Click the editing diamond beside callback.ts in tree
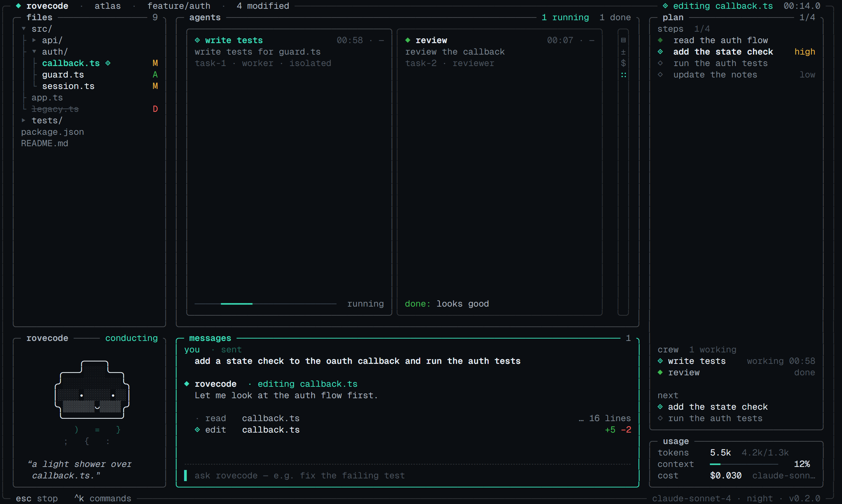842x504 pixels. pyautogui.click(x=108, y=63)
